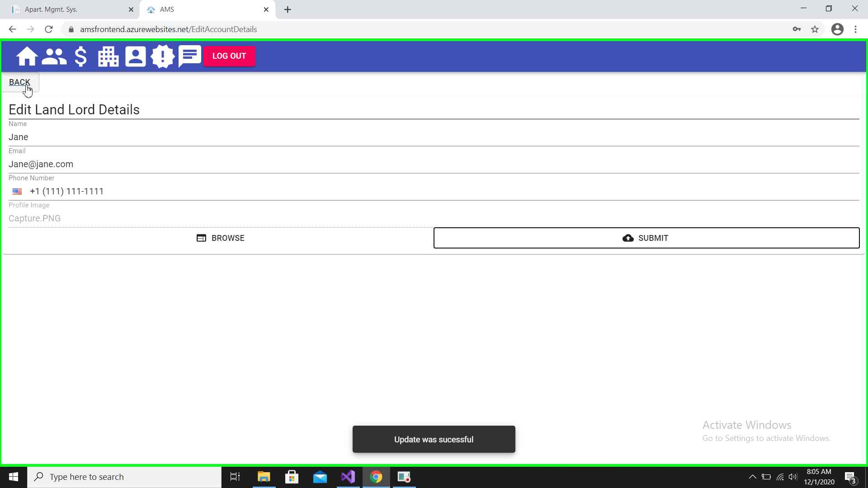Open battery status in the tray
This screenshot has width=868, height=488.
coord(766,477)
